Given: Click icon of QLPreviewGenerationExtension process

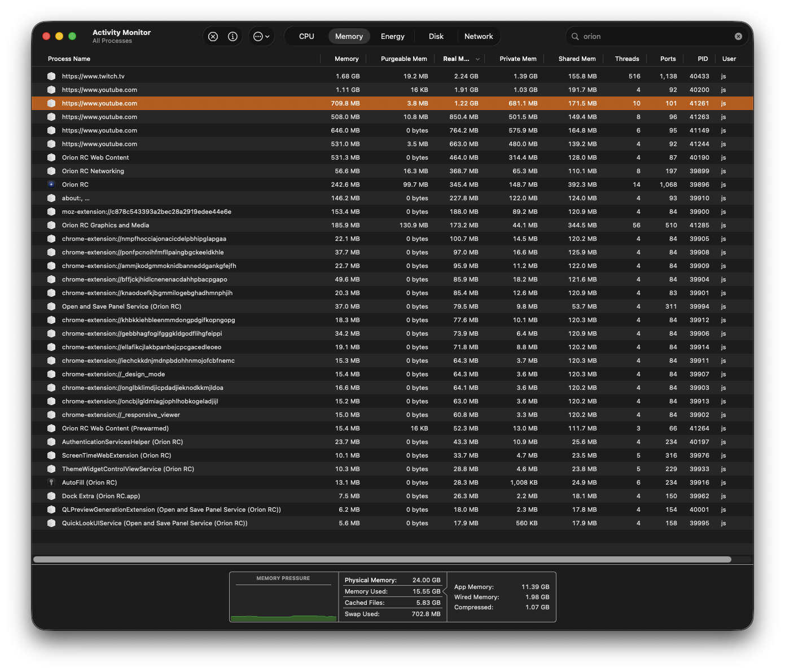Looking at the screenshot, I should pos(51,510).
